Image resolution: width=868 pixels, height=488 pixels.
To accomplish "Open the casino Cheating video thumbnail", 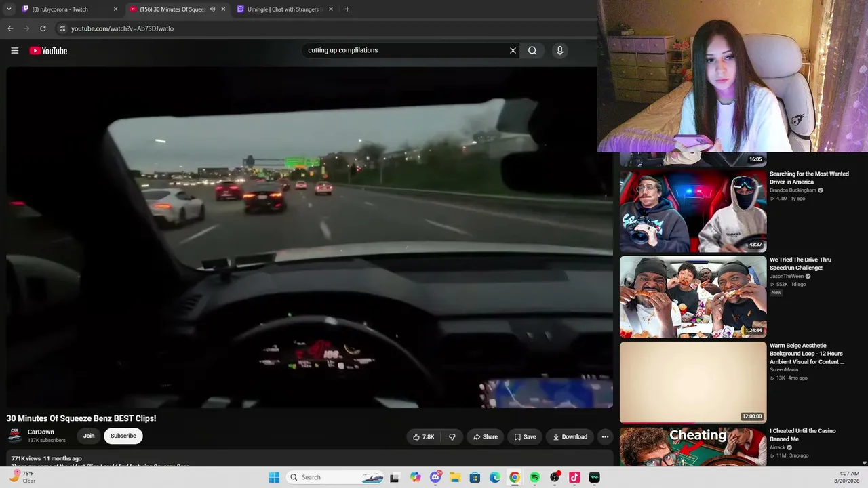I will point(693,447).
